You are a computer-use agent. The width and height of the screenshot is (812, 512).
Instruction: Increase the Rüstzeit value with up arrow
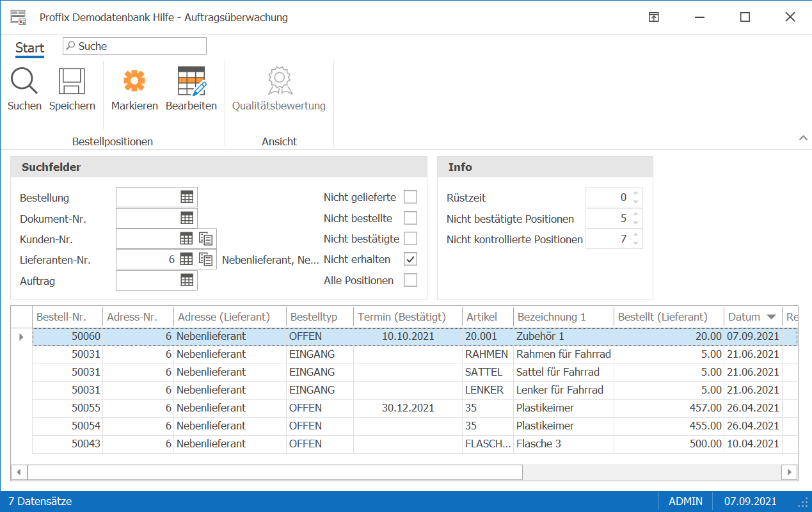click(635, 193)
